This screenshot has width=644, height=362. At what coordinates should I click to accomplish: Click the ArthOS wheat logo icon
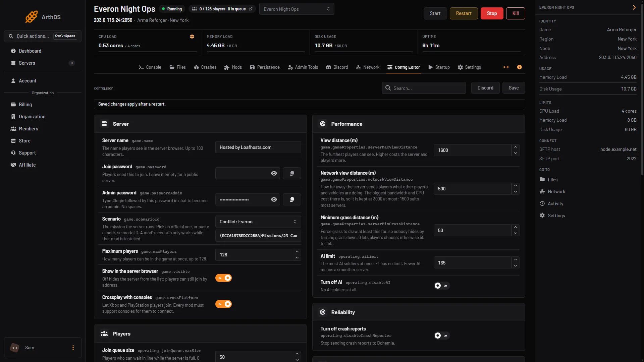(32, 17)
